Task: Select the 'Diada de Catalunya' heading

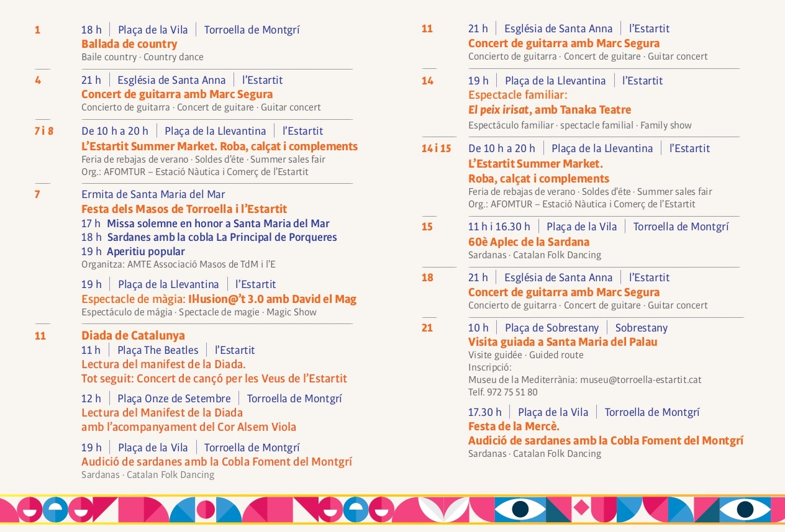Action: click(x=133, y=336)
